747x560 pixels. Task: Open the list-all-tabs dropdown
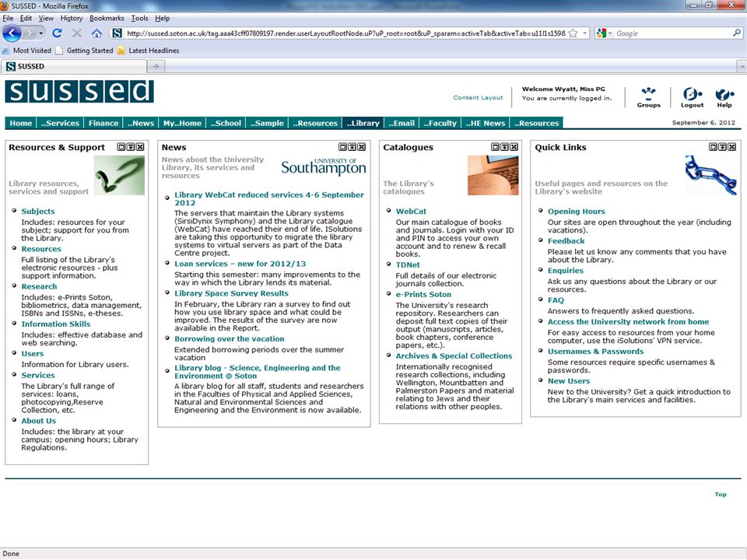click(x=742, y=67)
